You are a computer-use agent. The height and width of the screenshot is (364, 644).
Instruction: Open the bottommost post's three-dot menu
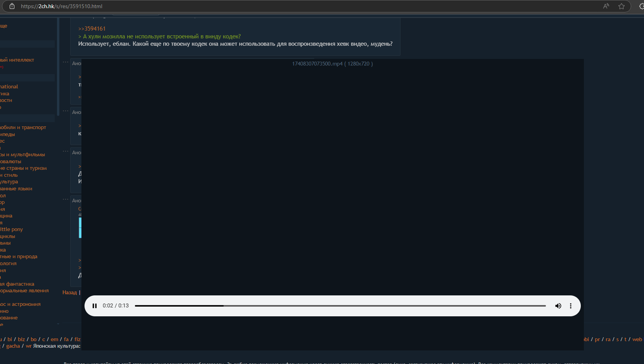pyautogui.click(x=66, y=199)
